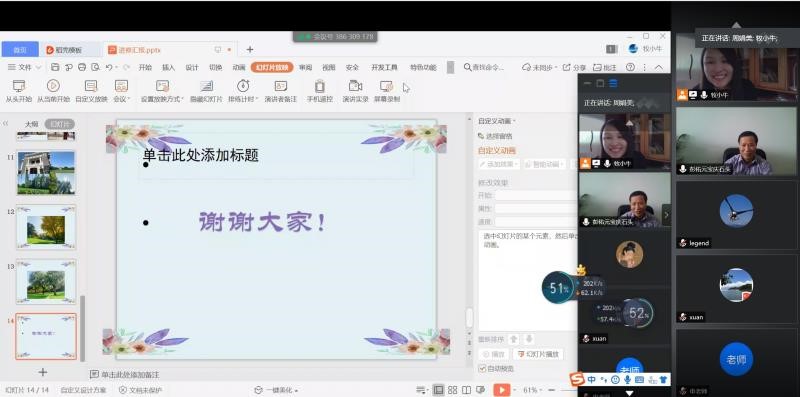
Task: Click the 幻灯片播放 button in animation pane
Action: coord(538,354)
